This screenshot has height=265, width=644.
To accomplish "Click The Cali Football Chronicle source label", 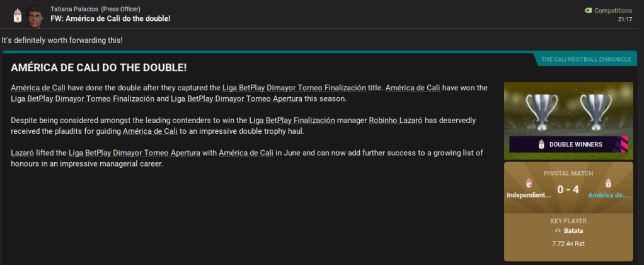I will click(x=586, y=60).
